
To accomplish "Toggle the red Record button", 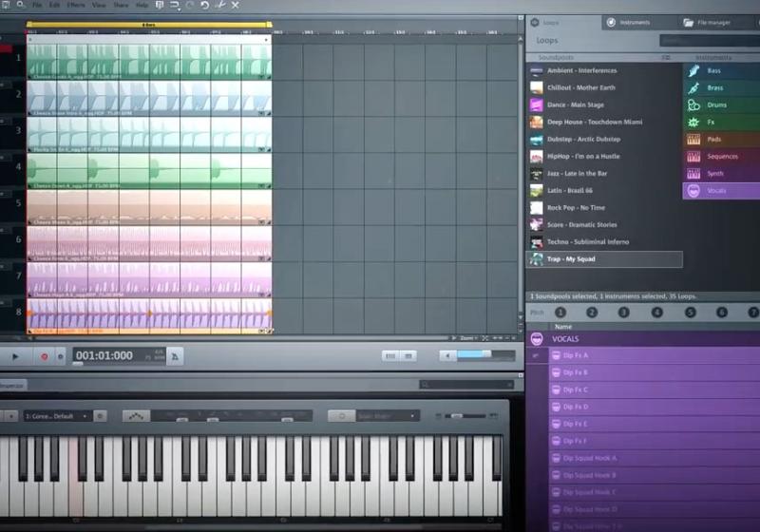I will [44, 356].
